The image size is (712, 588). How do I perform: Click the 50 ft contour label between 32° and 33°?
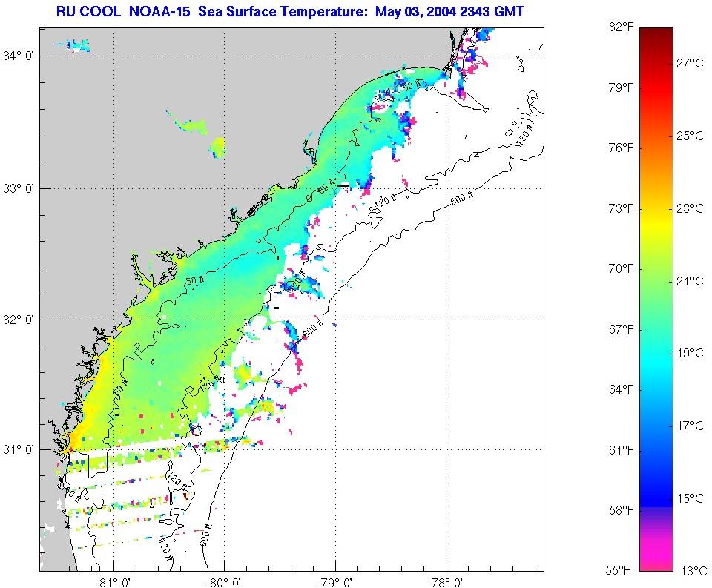(x=195, y=280)
